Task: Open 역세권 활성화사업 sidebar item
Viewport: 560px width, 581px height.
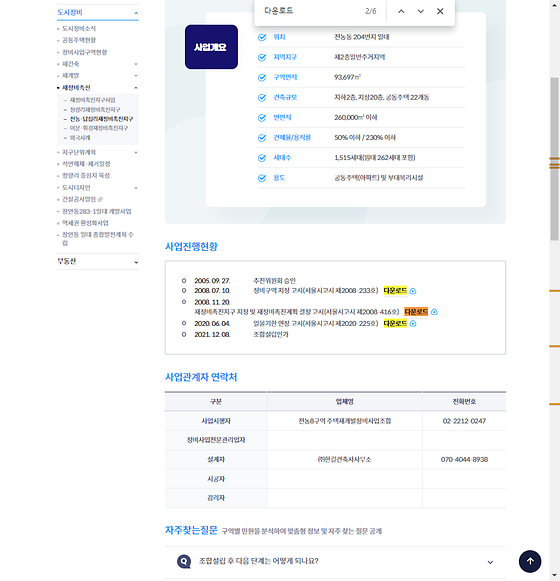Action: [85, 223]
